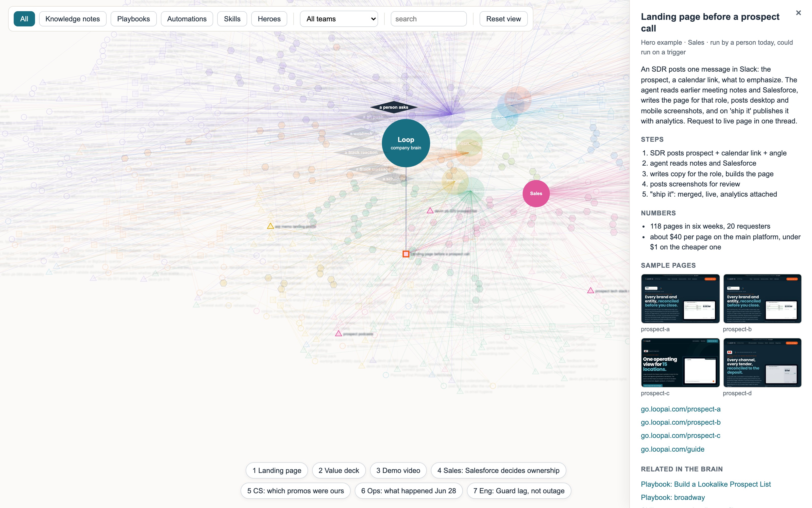Open '7 Eng: Guard lag, not outage'

point(519,491)
